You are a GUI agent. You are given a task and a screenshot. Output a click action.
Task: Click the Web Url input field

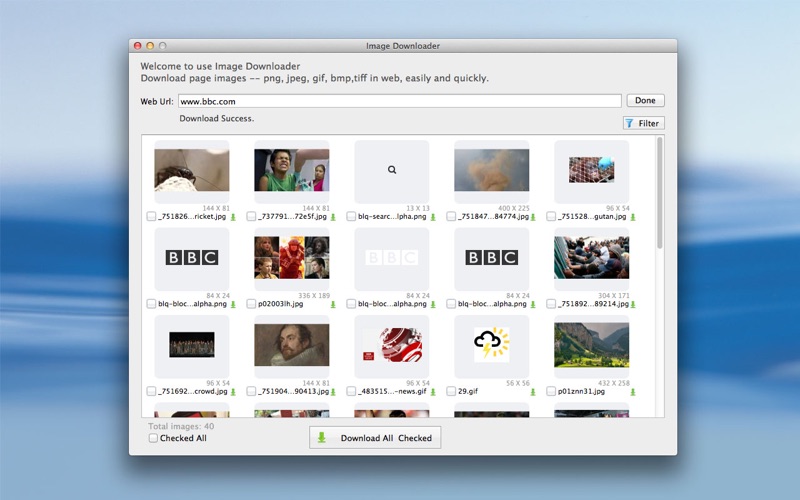coord(399,101)
